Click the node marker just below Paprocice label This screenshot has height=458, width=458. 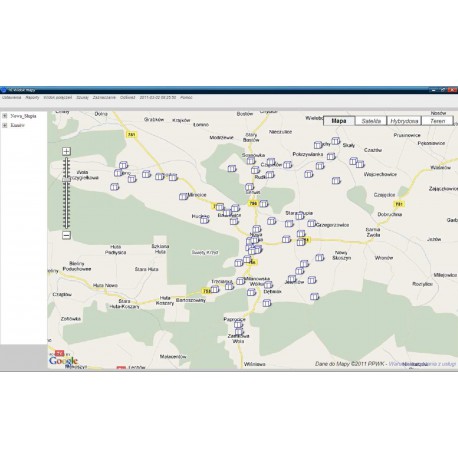(238, 324)
